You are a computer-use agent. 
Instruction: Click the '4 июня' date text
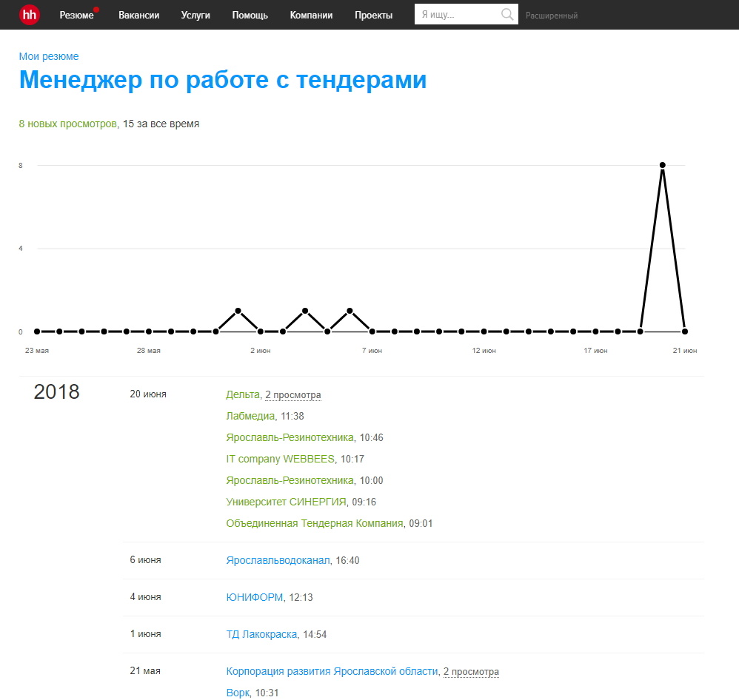[x=146, y=597]
